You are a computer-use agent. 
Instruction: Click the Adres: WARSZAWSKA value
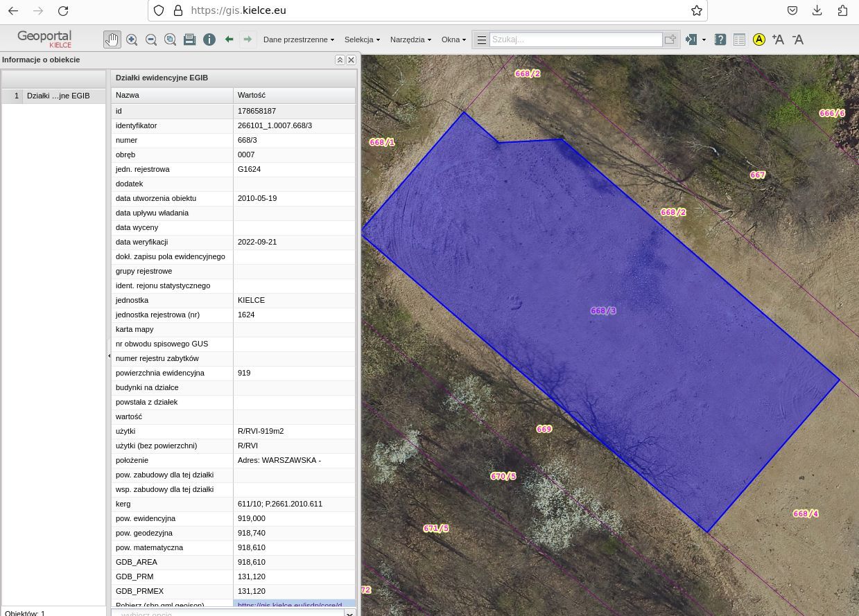pos(279,460)
